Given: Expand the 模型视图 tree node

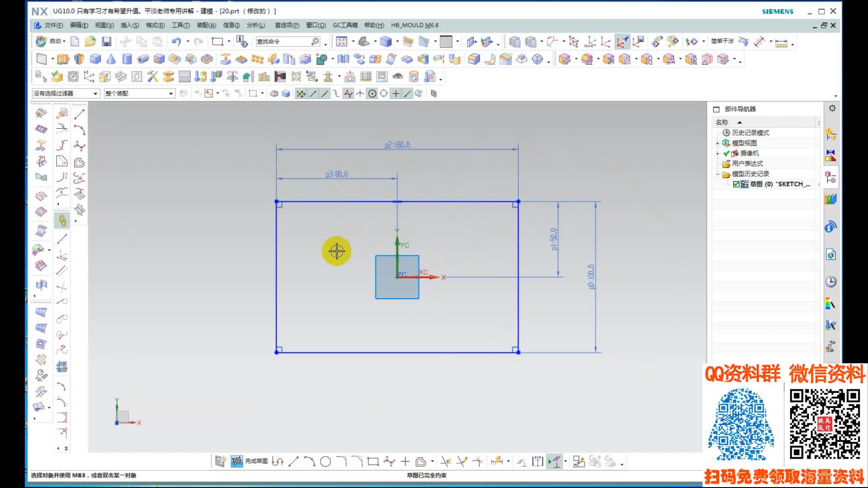Looking at the screenshot, I should click(717, 143).
